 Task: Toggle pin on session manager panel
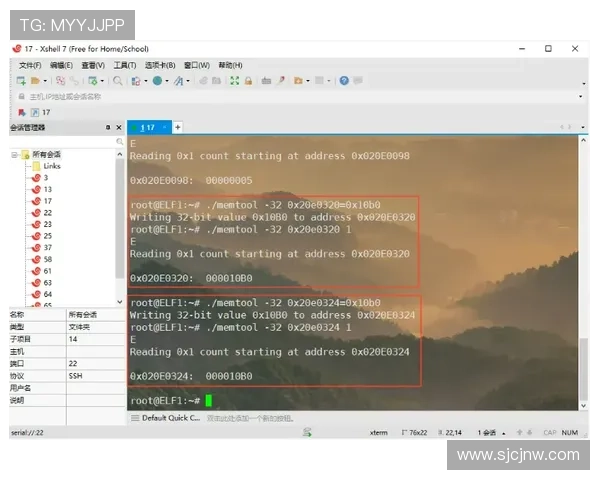[x=108, y=127]
